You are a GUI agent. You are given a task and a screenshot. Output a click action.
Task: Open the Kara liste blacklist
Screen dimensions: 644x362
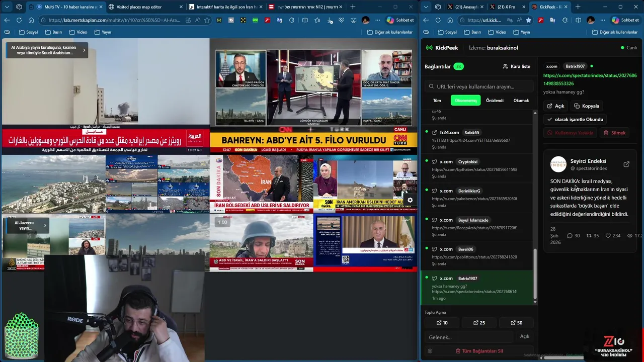click(516, 66)
